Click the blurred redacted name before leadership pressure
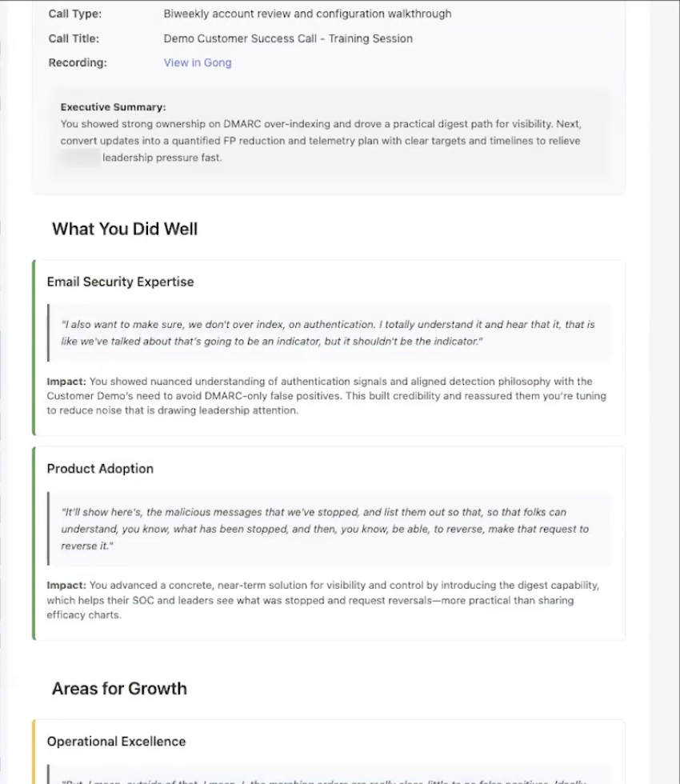680x784 pixels. click(x=79, y=158)
